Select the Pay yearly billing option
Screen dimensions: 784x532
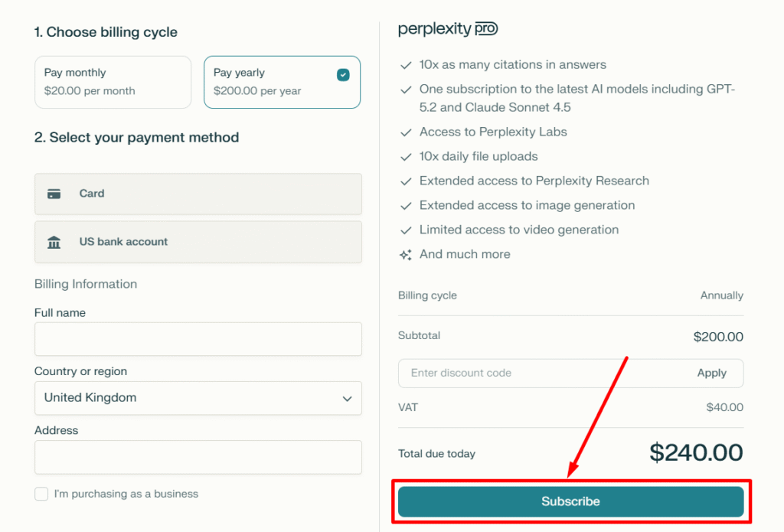(x=281, y=82)
